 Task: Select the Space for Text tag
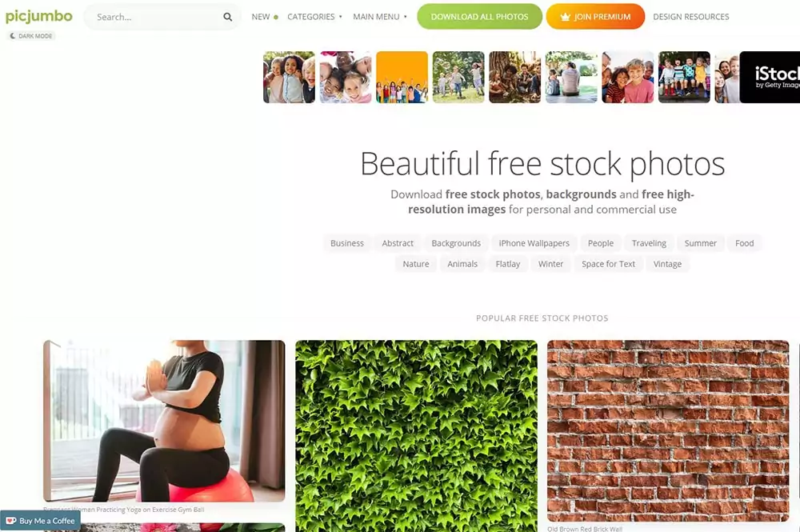coord(608,264)
